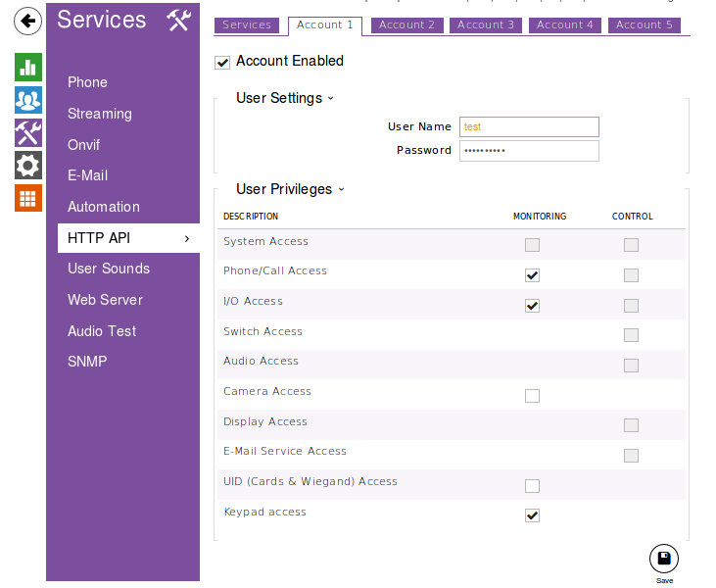Image resolution: width=716 pixels, height=588 pixels.
Task: Expand the HTTP API menu arrow
Action: pos(186,238)
